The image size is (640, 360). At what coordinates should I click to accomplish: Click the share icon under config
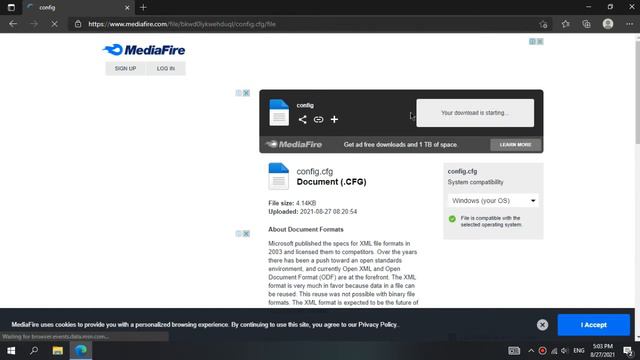point(302,119)
